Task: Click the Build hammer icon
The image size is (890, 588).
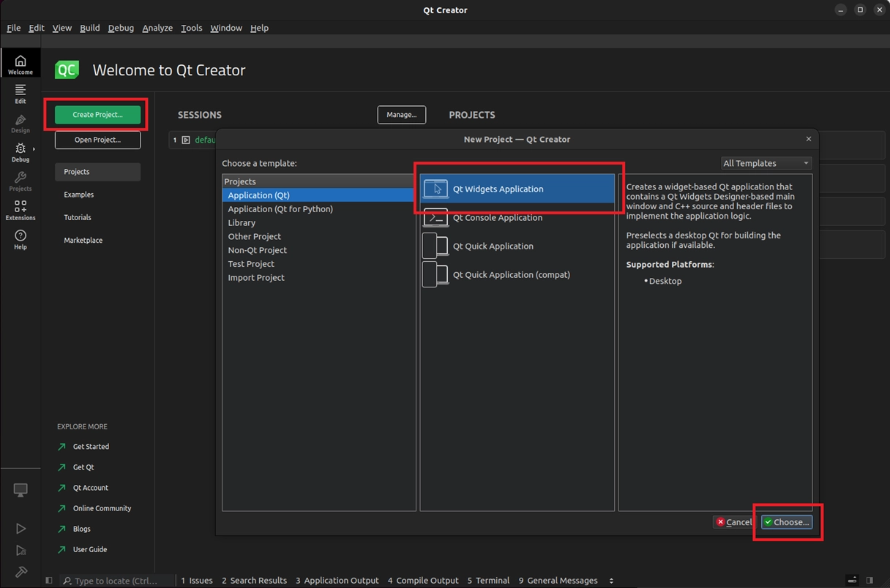Action: point(20,572)
